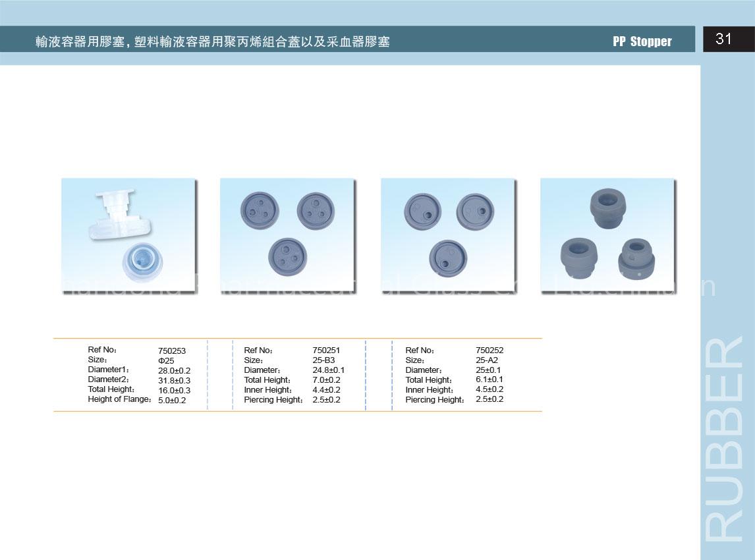Viewport: 755px width, 560px height.
Task: Select the size value 25-A2
Action: [x=487, y=360]
